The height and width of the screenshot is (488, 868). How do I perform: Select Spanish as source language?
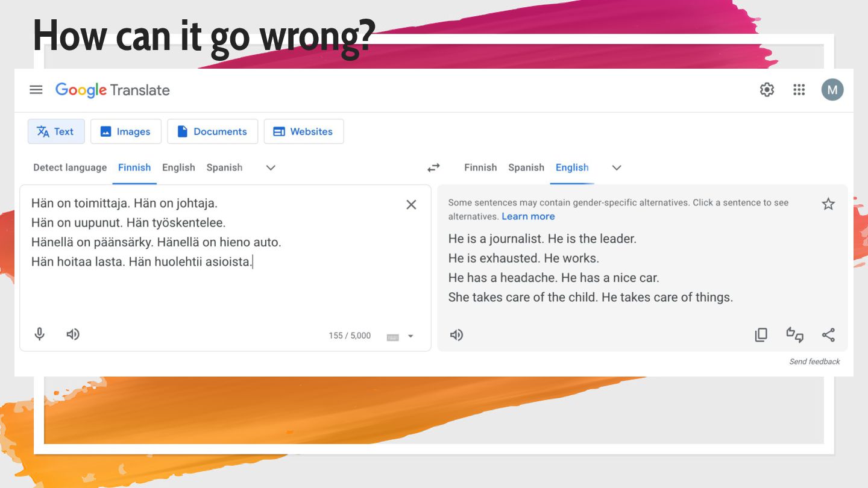click(224, 167)
